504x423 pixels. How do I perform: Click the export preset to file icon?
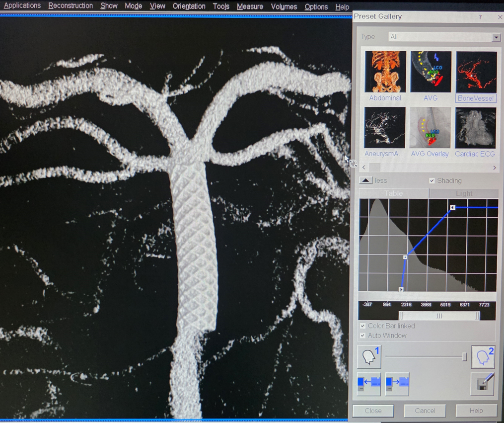tap(397, 384)
